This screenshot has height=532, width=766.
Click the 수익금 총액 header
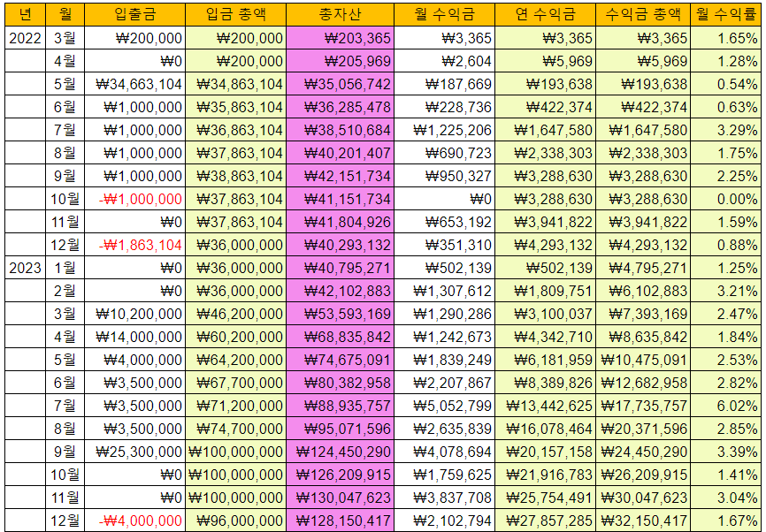click(643, 14)
